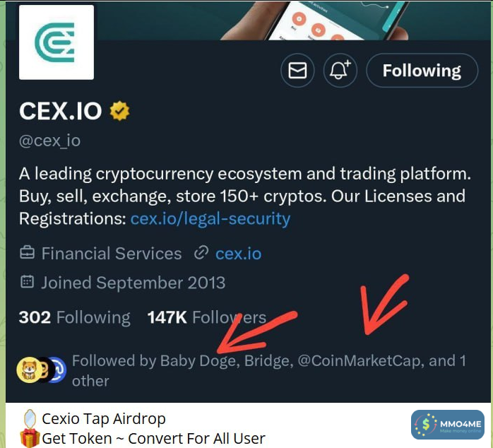Image resolution: width=493 pixels, height=448 pixels.
Task: Click the Baby Doge follower avatar
Action: 27,370
